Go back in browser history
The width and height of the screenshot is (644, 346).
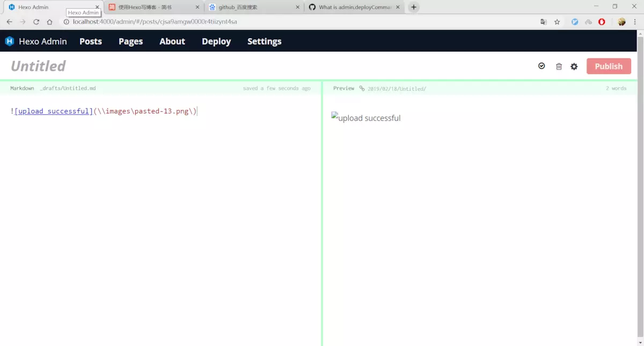click(x=9, y=22)
